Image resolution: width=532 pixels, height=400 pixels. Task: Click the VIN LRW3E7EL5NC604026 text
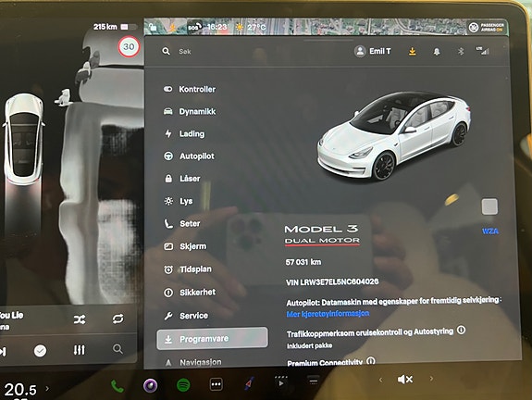(332, 281)
